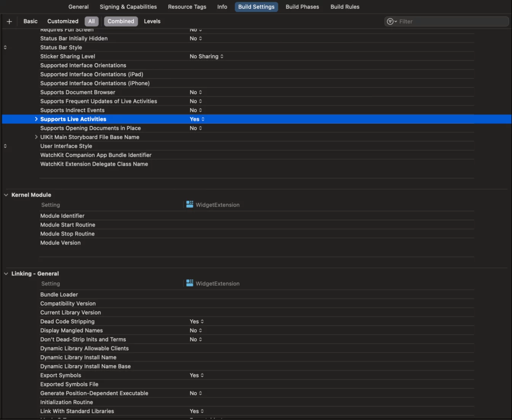Click the WidgetExtension target icon under Linking - General
The height and width of the screenshot is (420, 512).
click(189, 283)
